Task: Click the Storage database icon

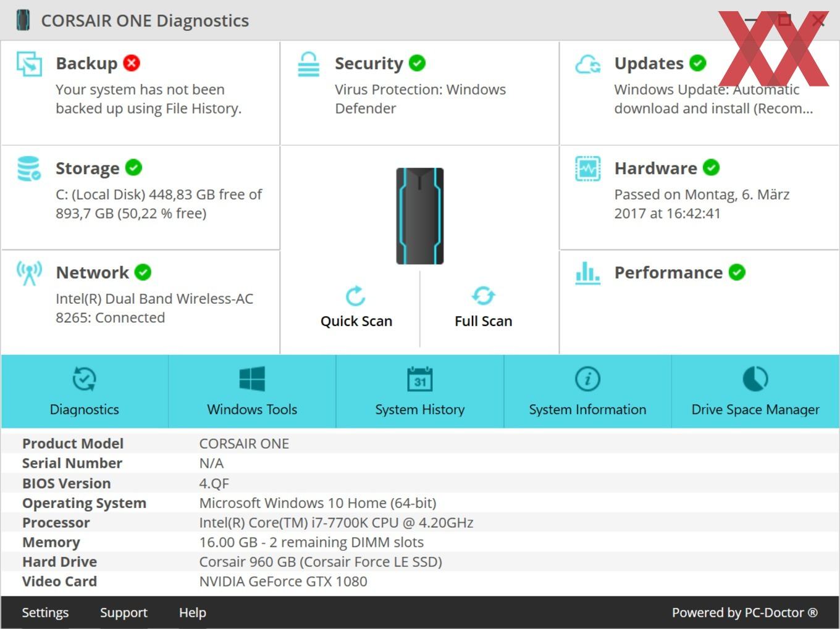Action: pos(29,169)
